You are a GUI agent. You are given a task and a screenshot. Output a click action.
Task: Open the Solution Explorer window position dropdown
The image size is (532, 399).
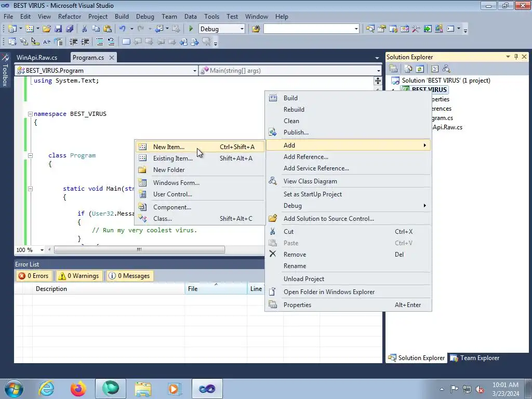508,57
